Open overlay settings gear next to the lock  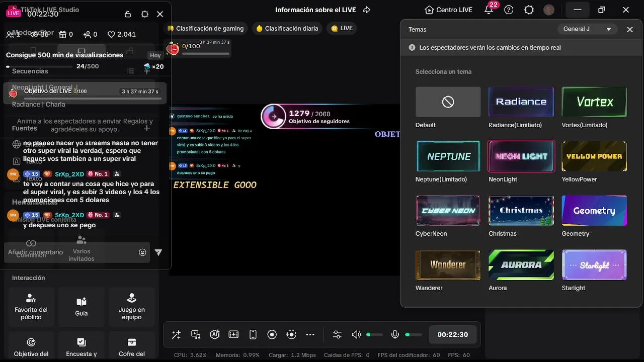(145, 14)
